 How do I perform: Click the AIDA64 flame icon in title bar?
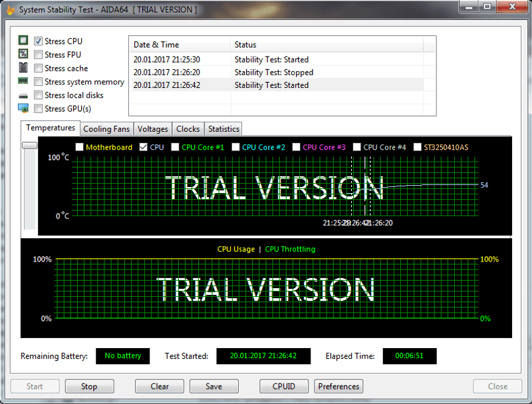coord(10,9)
